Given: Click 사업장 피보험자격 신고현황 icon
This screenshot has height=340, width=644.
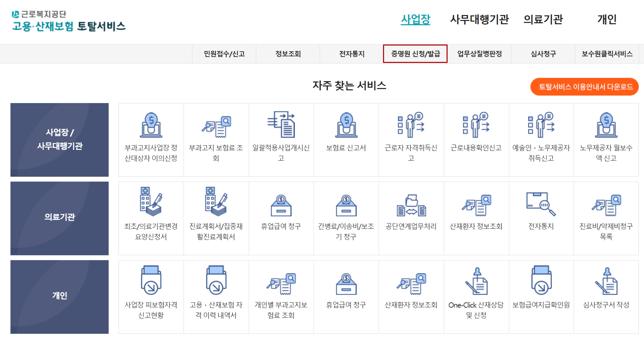Looking at the screenshot, I should click(x=151, y=280).
